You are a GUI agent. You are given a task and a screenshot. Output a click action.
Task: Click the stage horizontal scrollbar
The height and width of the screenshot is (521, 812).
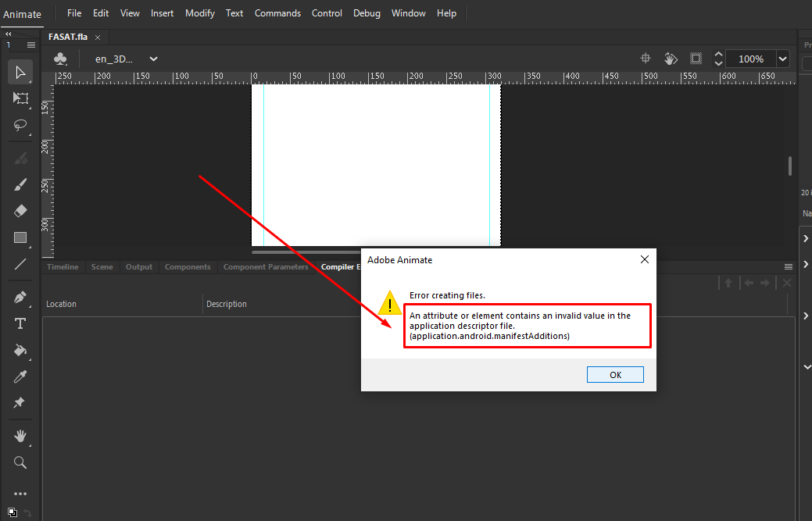point(306,252)
